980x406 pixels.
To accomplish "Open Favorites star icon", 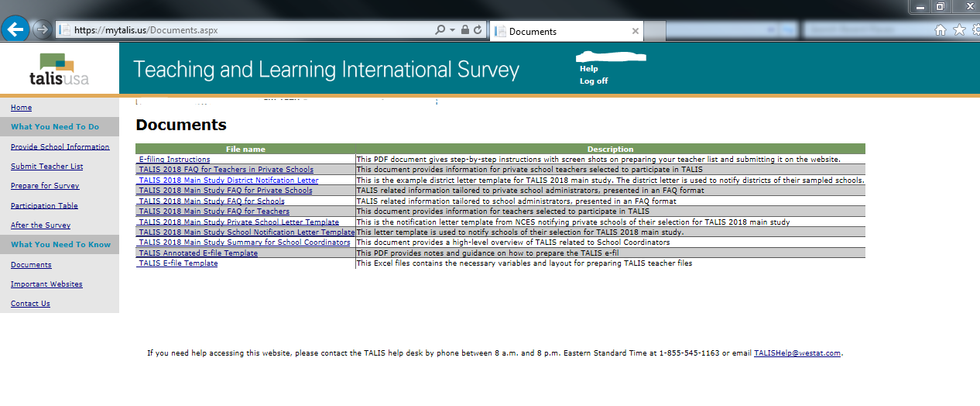I will click(x=958, y=29).
